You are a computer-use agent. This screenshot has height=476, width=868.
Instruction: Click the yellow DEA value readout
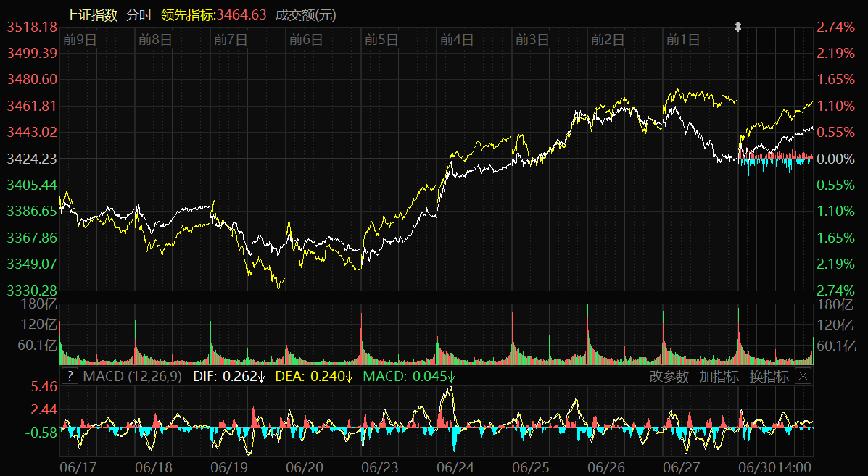pos(315,377)
